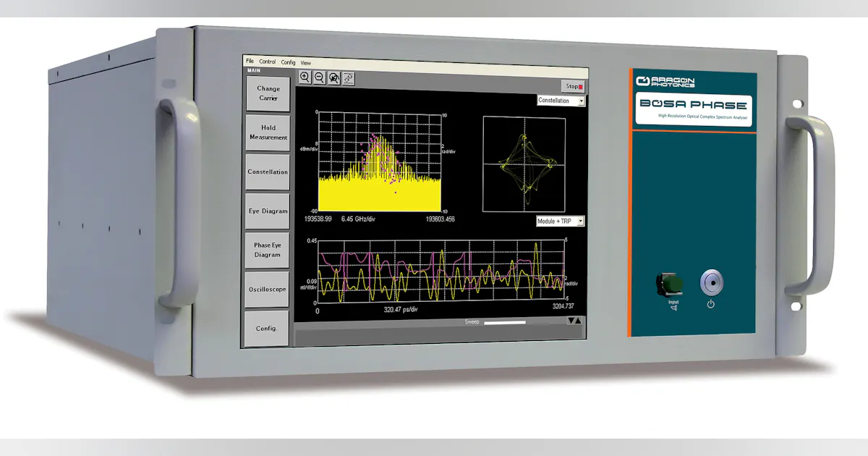The image size is (868, 456).
Task: Click the MAIN panel heading
Action: [x=254, y=70]
